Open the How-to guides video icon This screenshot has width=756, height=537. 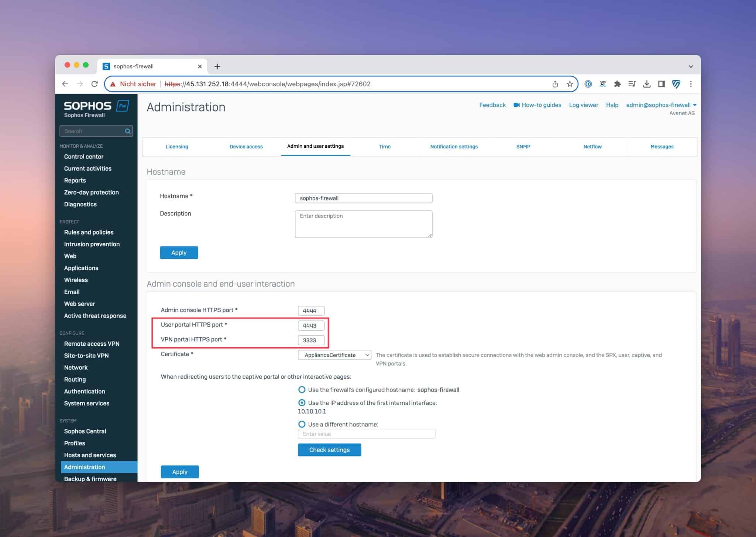pyautogui.click(x=516, y=105)
